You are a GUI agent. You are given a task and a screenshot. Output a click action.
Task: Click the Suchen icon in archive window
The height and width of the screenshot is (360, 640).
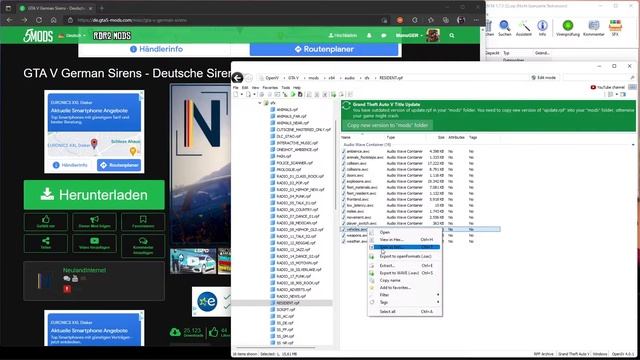click(x=505, y=28)
